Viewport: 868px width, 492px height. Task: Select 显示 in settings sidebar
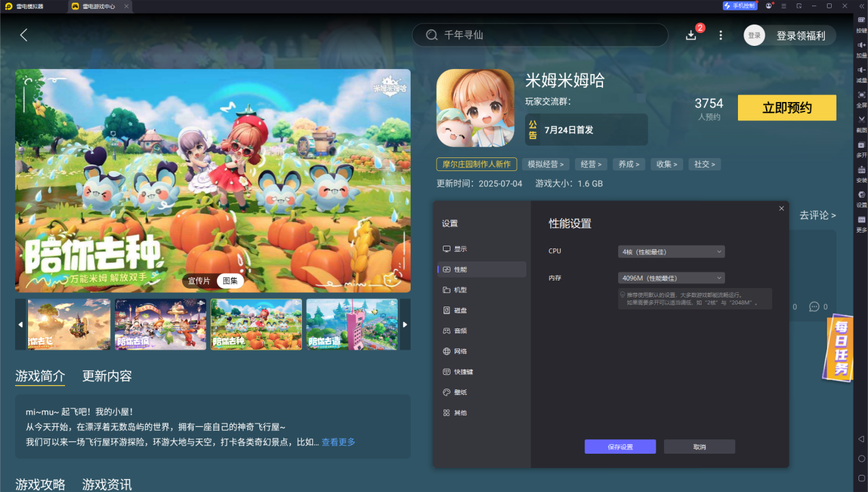[482, 249]
